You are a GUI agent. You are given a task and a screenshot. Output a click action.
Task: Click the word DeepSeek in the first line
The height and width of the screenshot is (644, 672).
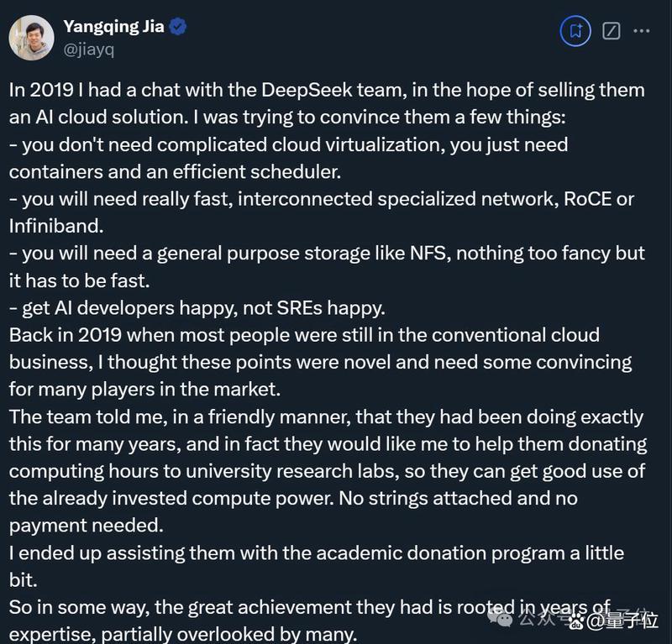pyautogui.click(x=307, y=91)
